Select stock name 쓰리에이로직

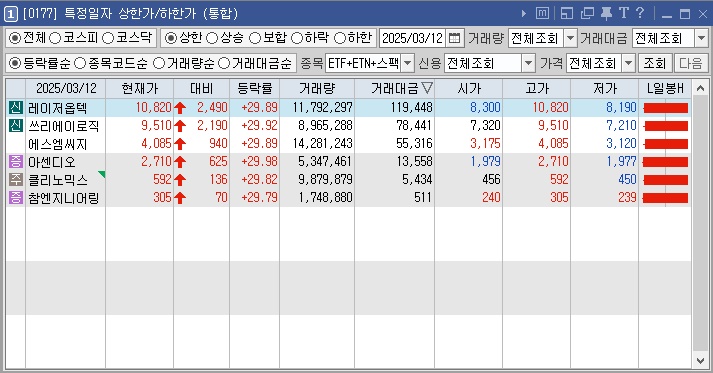(x=63, y=126)
